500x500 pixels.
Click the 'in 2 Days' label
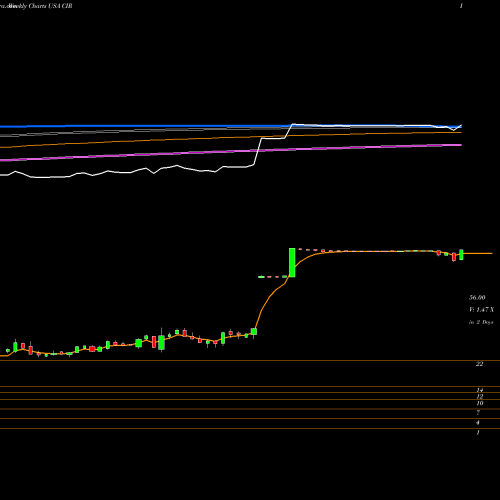click(481, 322)
